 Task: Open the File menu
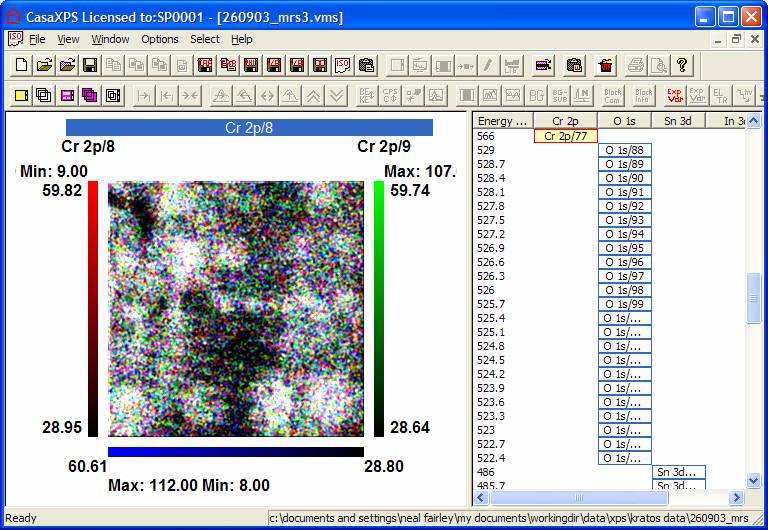[x=37, y=39]
